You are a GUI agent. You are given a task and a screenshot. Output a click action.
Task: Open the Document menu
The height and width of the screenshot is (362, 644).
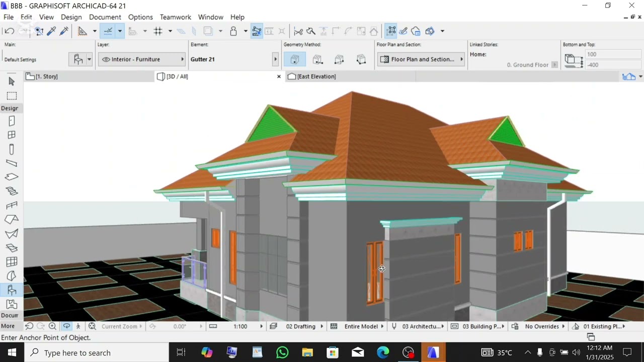pyautogui.click(x=105, y=17)
